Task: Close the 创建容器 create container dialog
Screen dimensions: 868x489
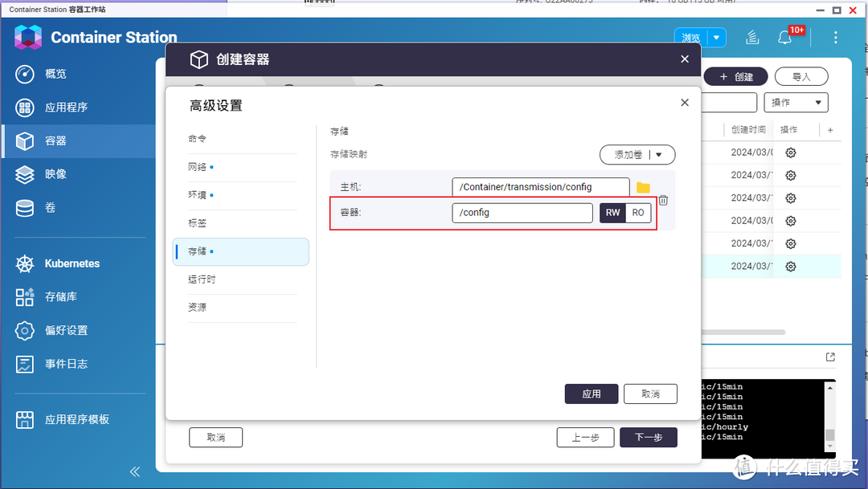Action: tap(685, 59)
